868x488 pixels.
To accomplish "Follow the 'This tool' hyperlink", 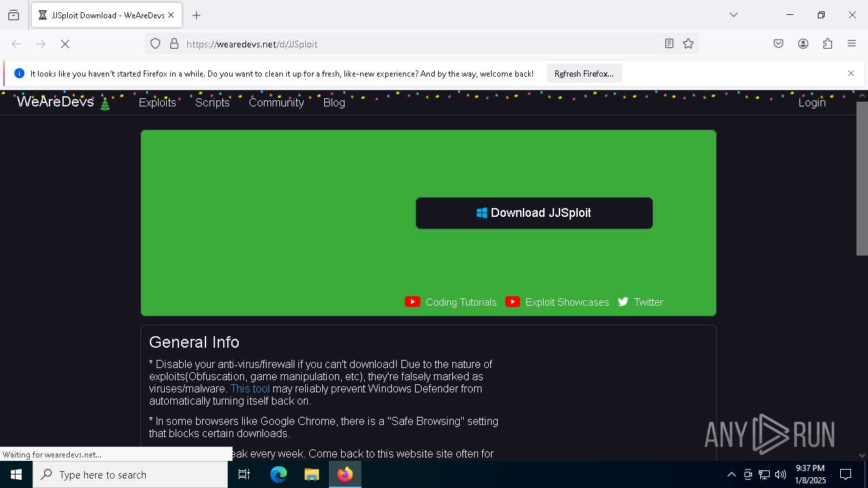I will pyautogui.click(x=250, y=389).
